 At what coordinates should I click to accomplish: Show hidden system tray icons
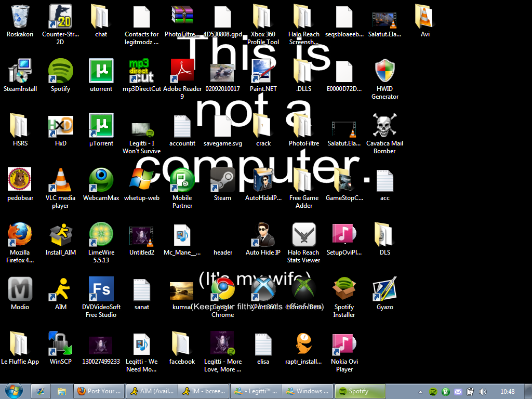pyautogui.click(x=420, y=391)
